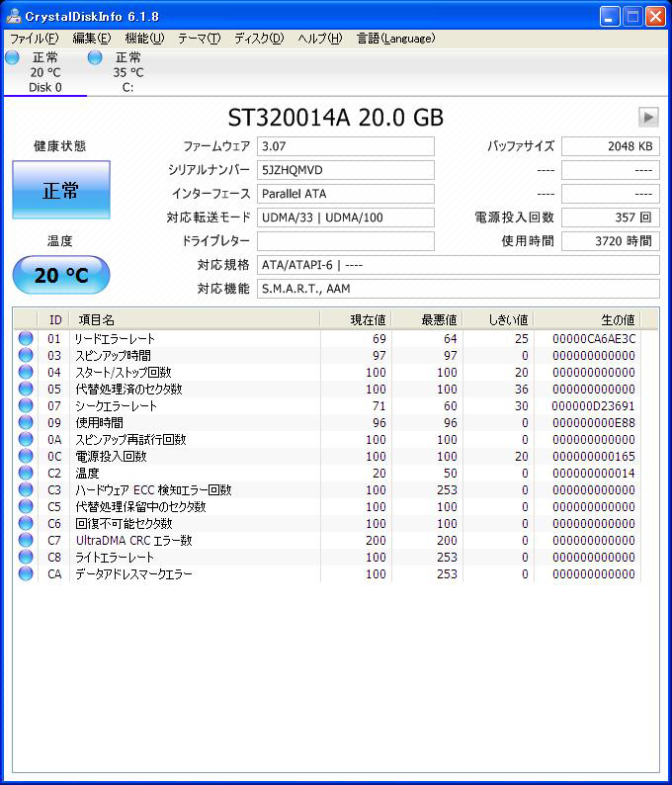Click the raw value 000000000014
Viewport: 672px width, 785px height.
(594, 474)
